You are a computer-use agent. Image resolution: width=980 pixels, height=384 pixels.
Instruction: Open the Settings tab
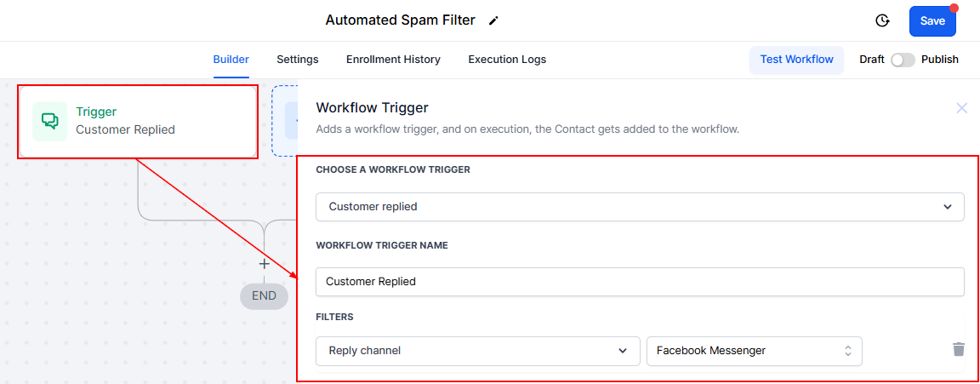[x=298, y=60]
